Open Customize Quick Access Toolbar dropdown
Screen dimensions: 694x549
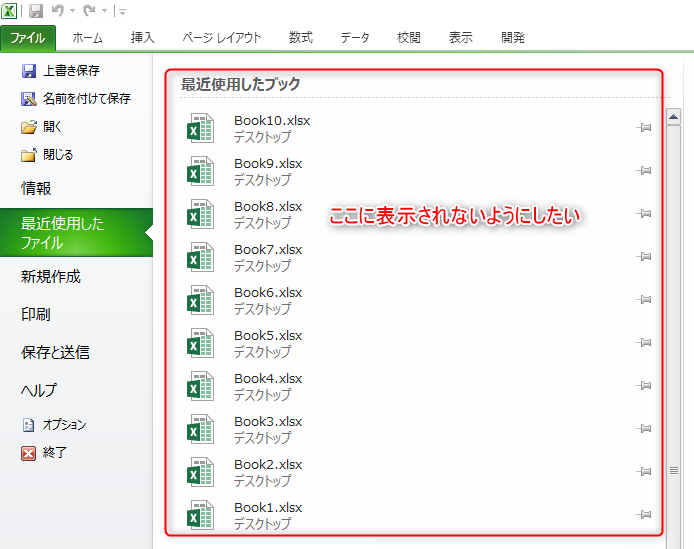tap(122, 12)
